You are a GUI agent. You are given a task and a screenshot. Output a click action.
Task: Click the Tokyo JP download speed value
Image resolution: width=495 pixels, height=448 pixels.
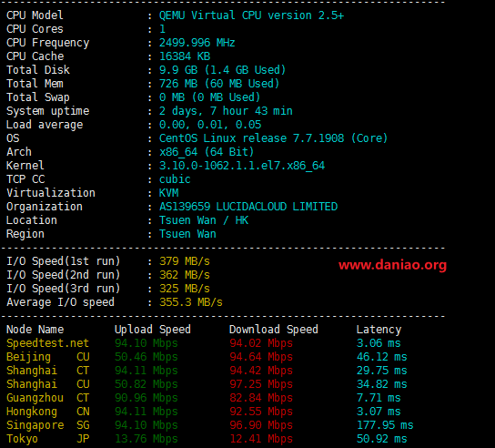[261, 439]
